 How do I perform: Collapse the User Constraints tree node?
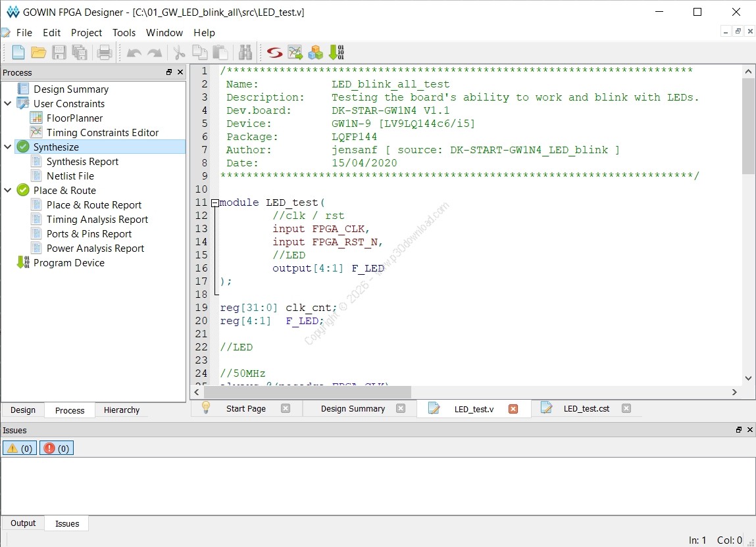[x=8, y=103]
